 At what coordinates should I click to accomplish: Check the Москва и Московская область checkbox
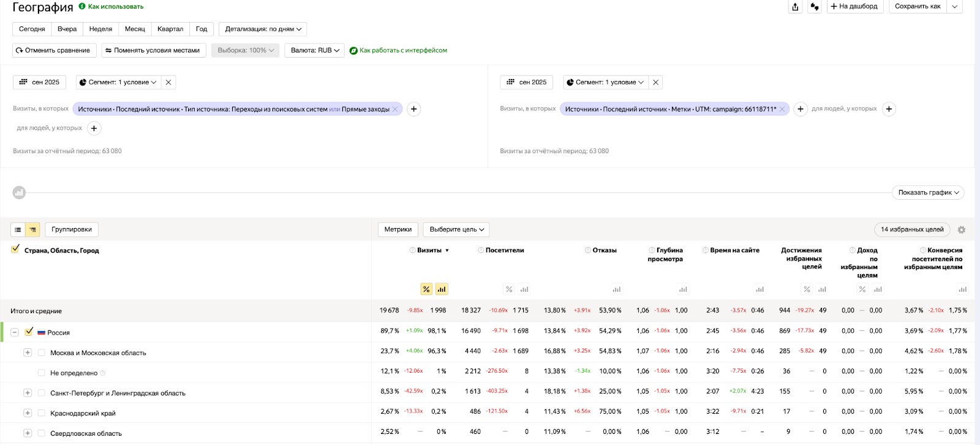tap(42, 352)
